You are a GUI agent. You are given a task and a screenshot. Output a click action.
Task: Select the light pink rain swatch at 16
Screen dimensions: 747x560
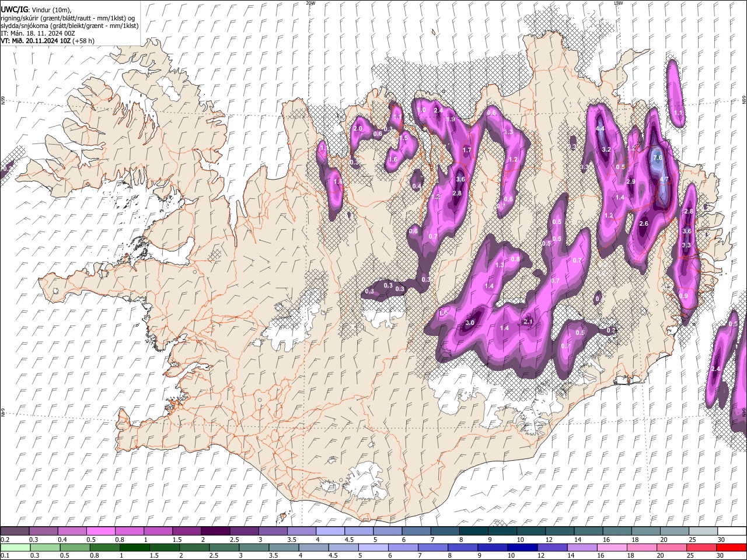pyautogui.click(x=612, y=548)
